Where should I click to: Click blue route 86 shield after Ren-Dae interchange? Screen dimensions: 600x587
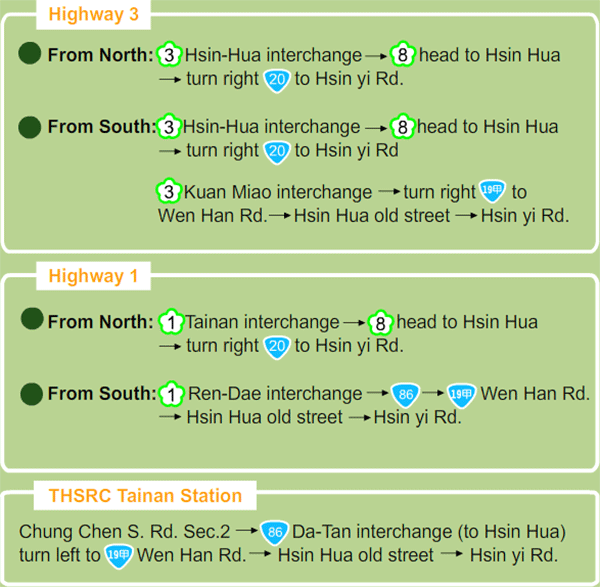[x=406, y=395]
